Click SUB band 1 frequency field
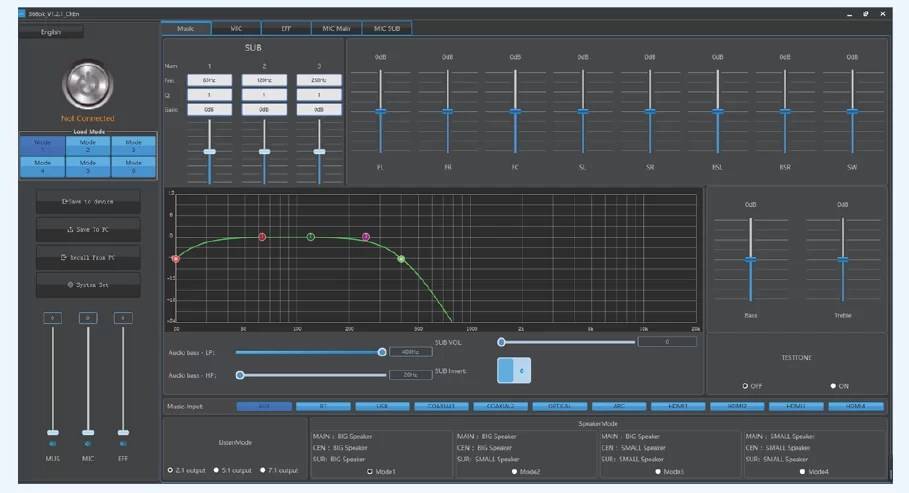 click(209, 80)
